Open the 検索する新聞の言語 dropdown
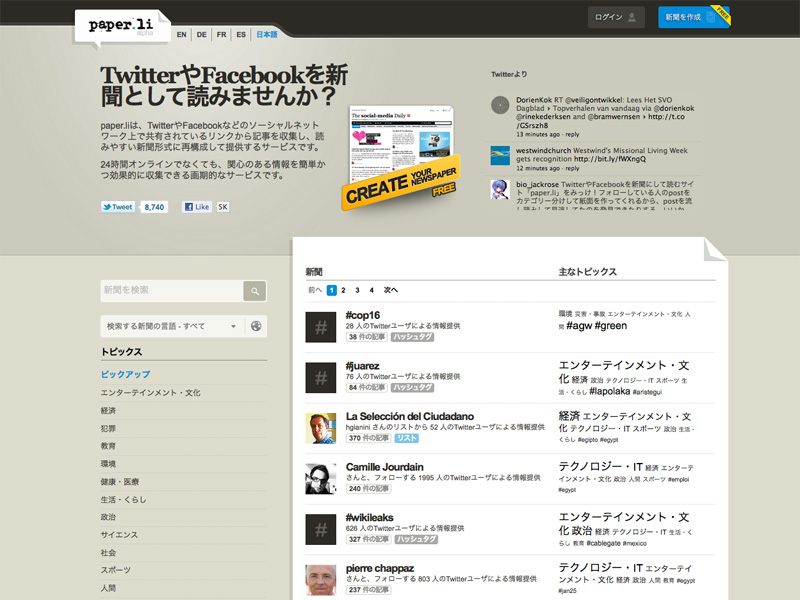Image resolution: width=800 pixels, height=600 pixels. (172, 326)
